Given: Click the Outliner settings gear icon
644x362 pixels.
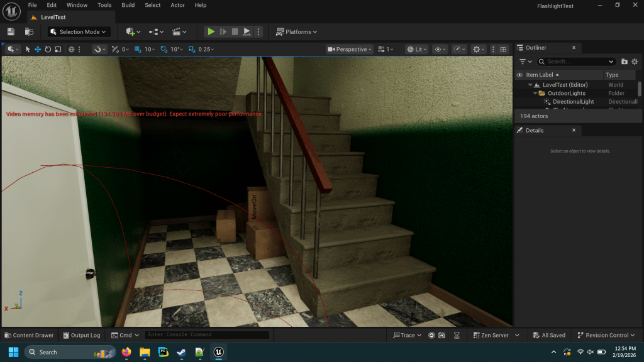Looking at the screenshot, I should pos(635,62).
